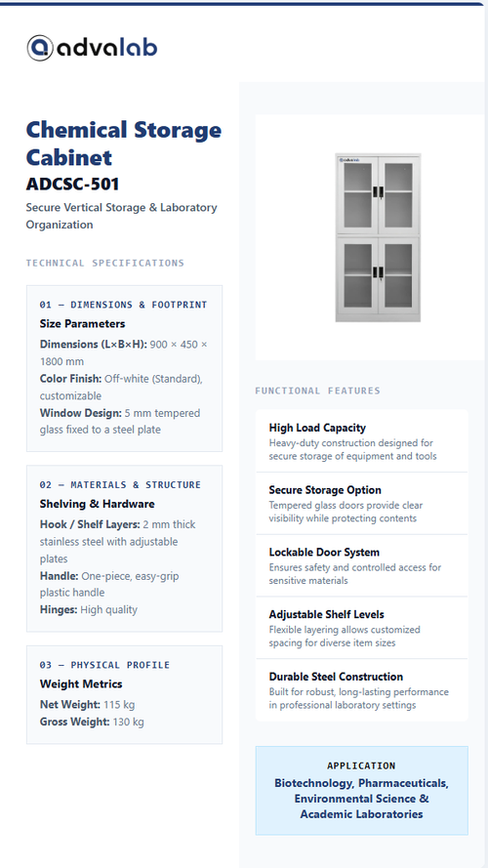Click the Hook / Shelf Layers specification
The width and height of the screenshot is (488, 868).
[x=117, y=541]
